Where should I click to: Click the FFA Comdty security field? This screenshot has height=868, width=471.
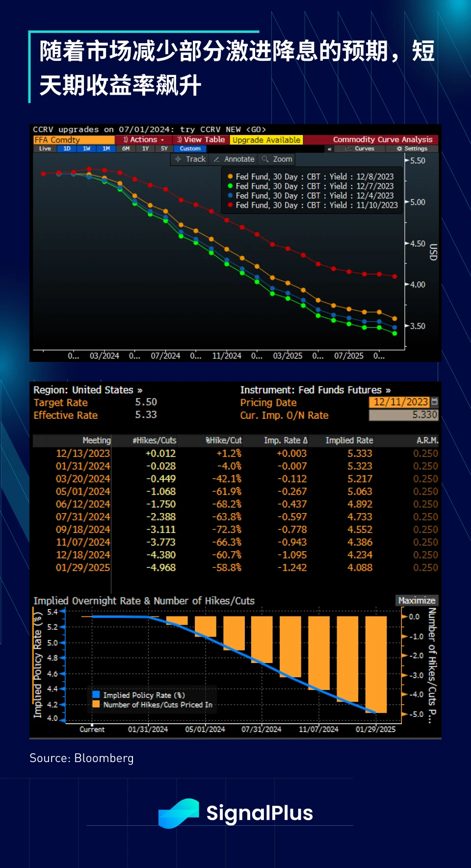click(74, 140)
